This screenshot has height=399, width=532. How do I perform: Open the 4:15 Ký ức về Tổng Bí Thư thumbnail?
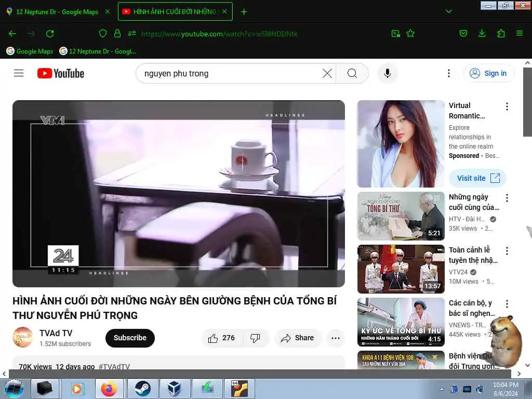(401, 322)
